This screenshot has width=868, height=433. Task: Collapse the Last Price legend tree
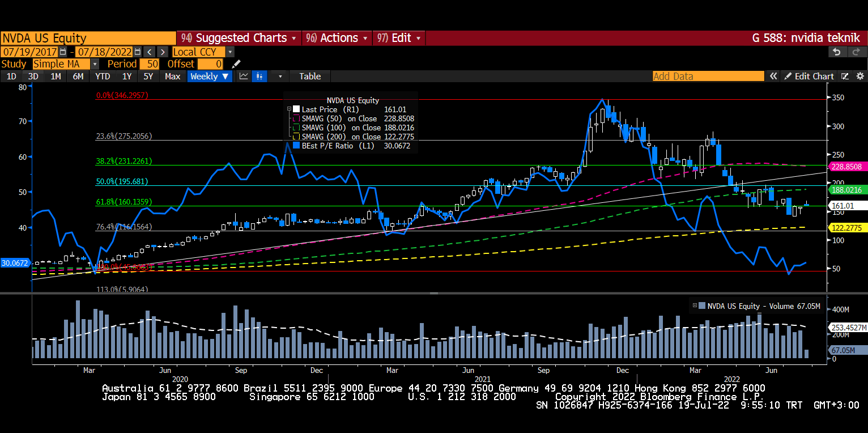click(x=289, y=109)
